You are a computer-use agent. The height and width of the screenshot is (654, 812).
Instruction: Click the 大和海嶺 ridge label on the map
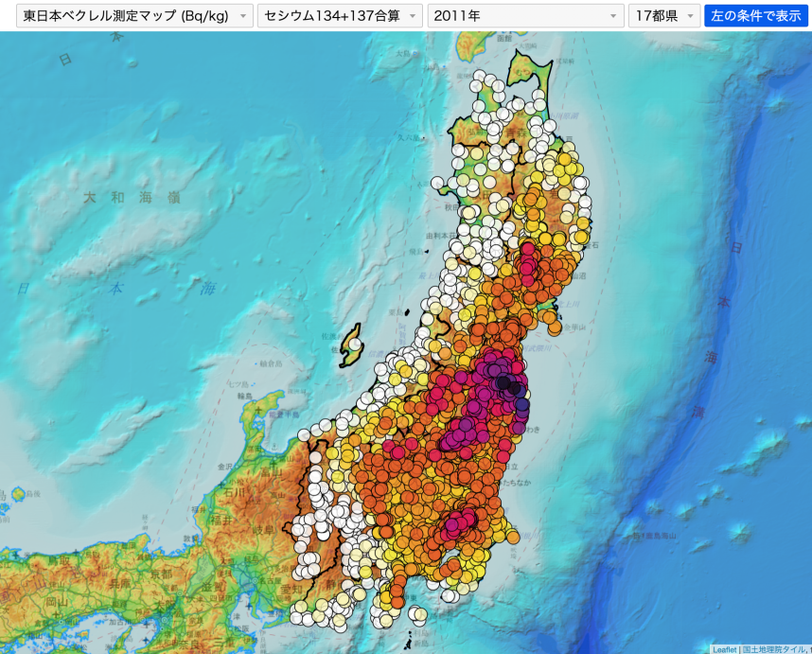click(x=131, y=197)
